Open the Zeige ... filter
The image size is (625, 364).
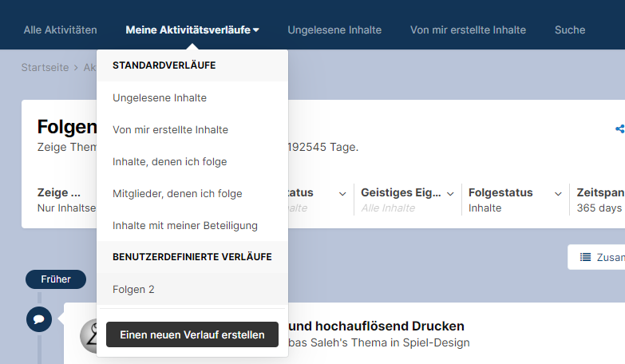tap(64, 200)
